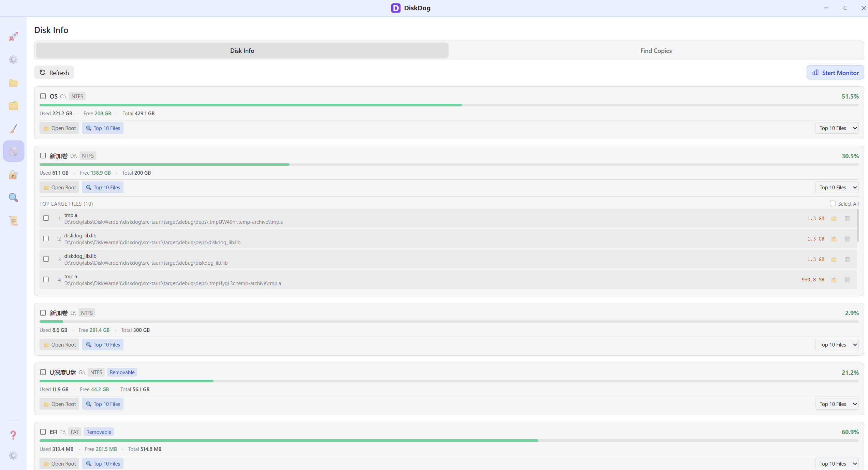Image resolution: width=868 pixels, height=470 pixels.
Task: Open the file-box organizer icon in sidebar
Action: (x=13, y=106)
